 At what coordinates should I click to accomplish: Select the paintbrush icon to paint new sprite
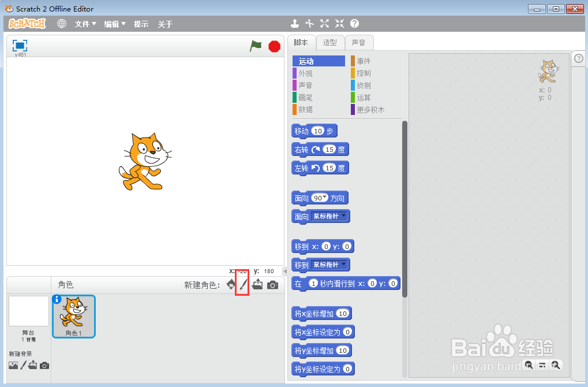coord(242,284)
